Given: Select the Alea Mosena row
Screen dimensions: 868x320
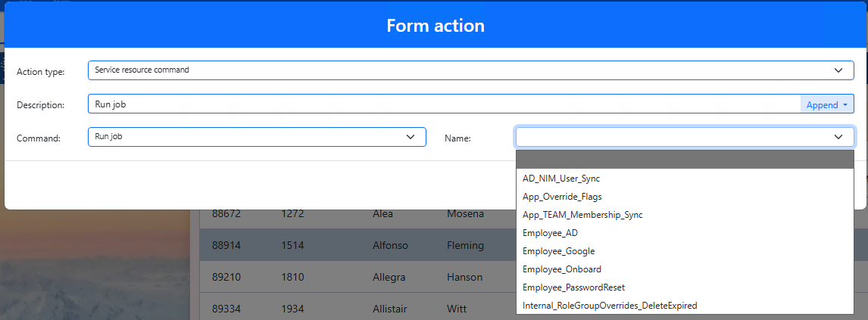Looking at the screenshot, I should click(358, 214).
